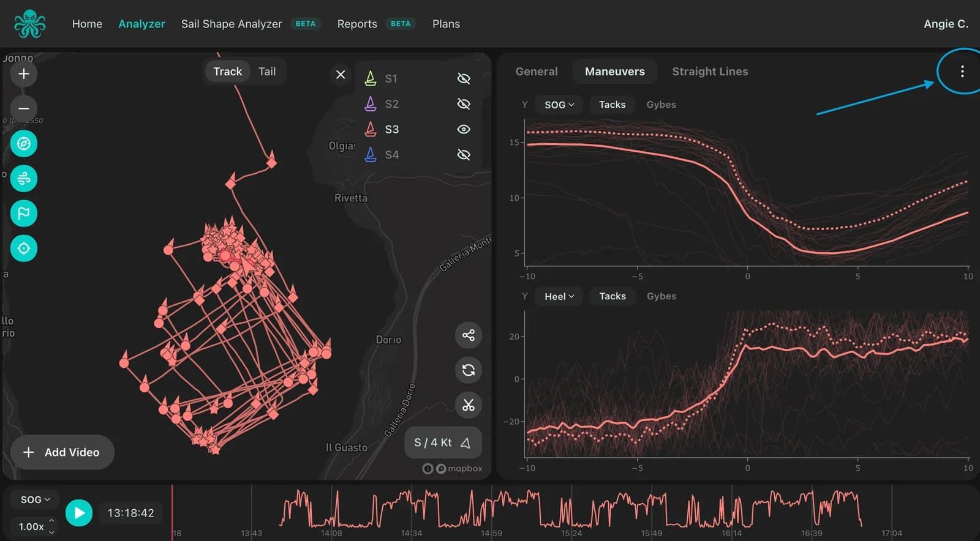The image size is (980, 541).
Task: Show the S1 boat track
Action: (x=464, y=78)
